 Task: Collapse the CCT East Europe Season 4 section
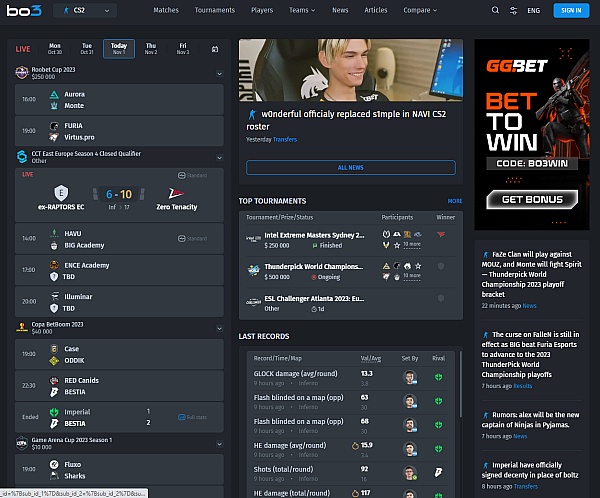[x=219, y=157]
